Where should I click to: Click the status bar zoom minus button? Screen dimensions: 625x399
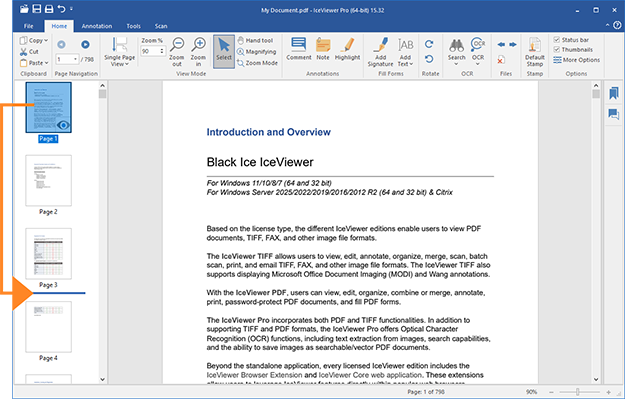(551, 392)
